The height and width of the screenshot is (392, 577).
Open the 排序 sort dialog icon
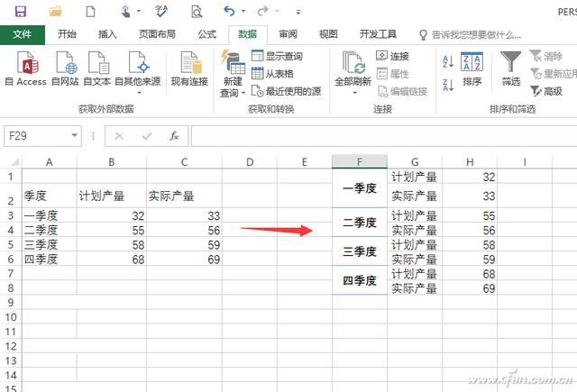click(472, 68)
